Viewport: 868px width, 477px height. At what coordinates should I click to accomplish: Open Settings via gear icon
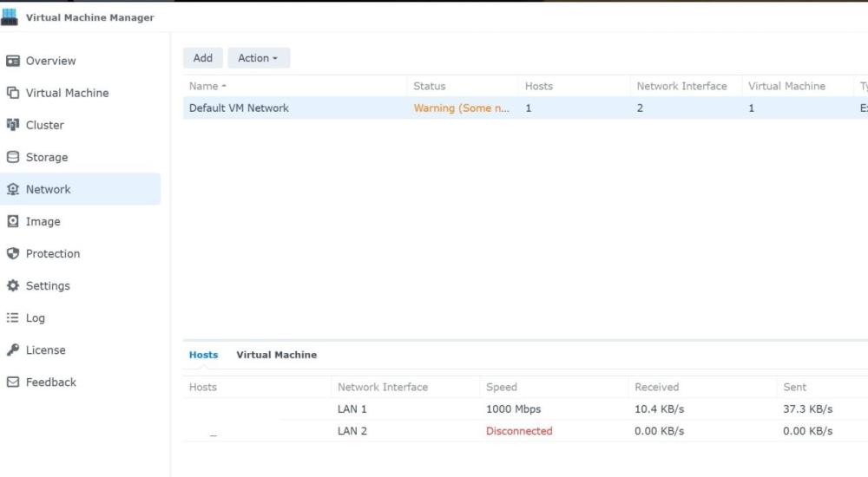coord(13,285)
